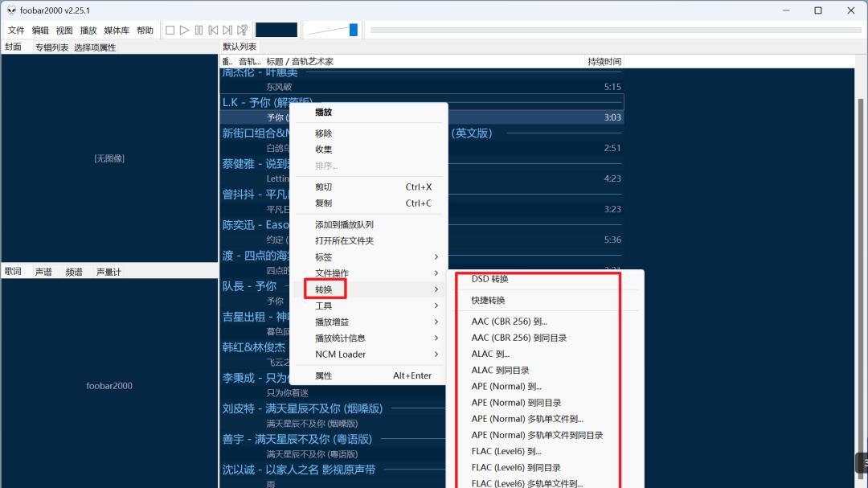The width and height of the screenshot is (868, 488).
Task: Click the Stop playback button
Action: [x=170, y=30]
